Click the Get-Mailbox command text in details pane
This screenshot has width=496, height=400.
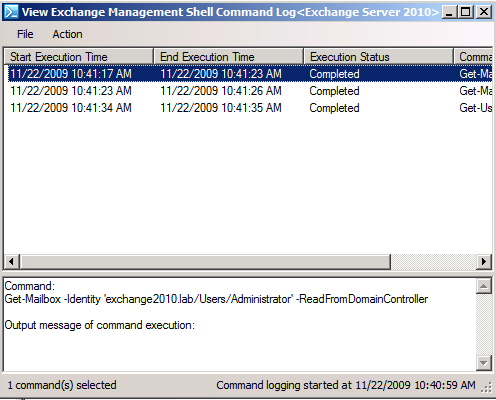pos(216,299)
